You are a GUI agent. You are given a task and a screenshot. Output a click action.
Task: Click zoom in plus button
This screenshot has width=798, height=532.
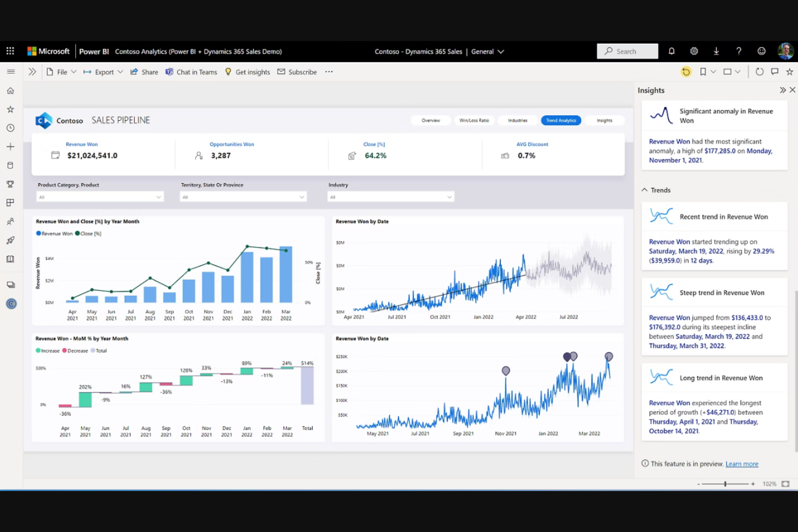753,484
